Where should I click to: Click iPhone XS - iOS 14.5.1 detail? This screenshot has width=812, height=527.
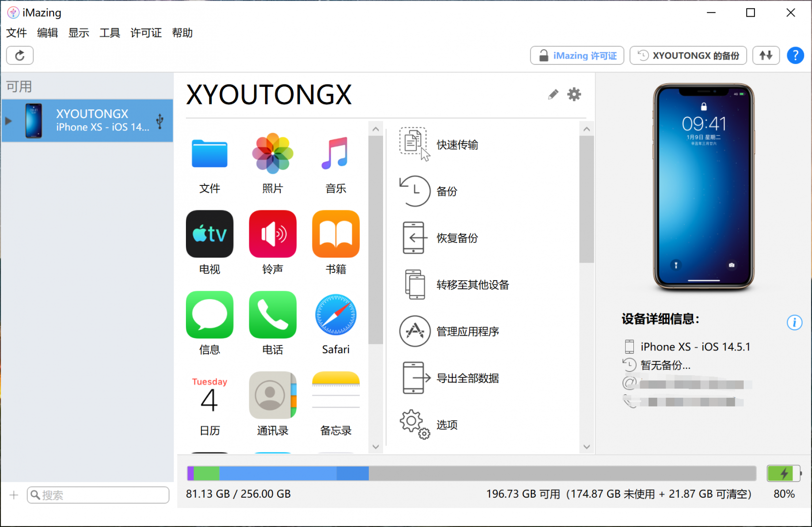[695, 347]
